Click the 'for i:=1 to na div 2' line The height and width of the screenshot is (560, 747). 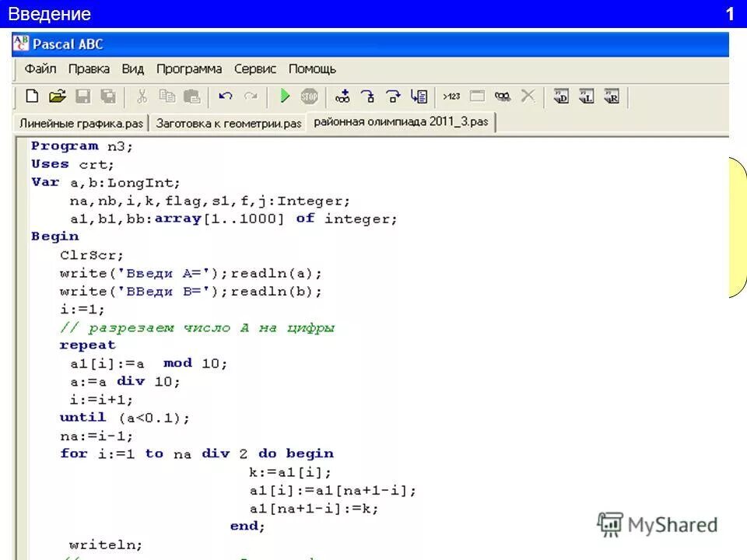pos(197,453)
